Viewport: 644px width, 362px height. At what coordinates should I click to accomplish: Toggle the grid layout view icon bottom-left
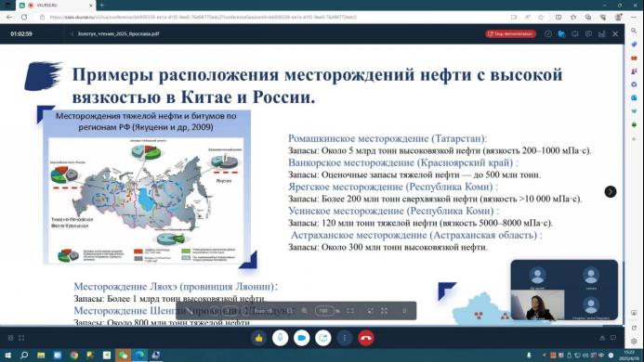tap(10, 338)
